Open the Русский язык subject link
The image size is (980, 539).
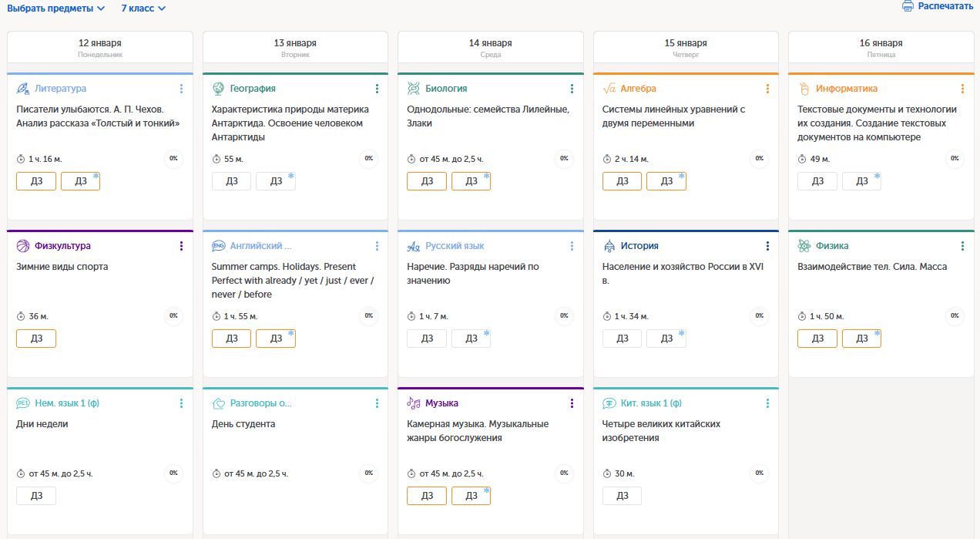(455, 246)
